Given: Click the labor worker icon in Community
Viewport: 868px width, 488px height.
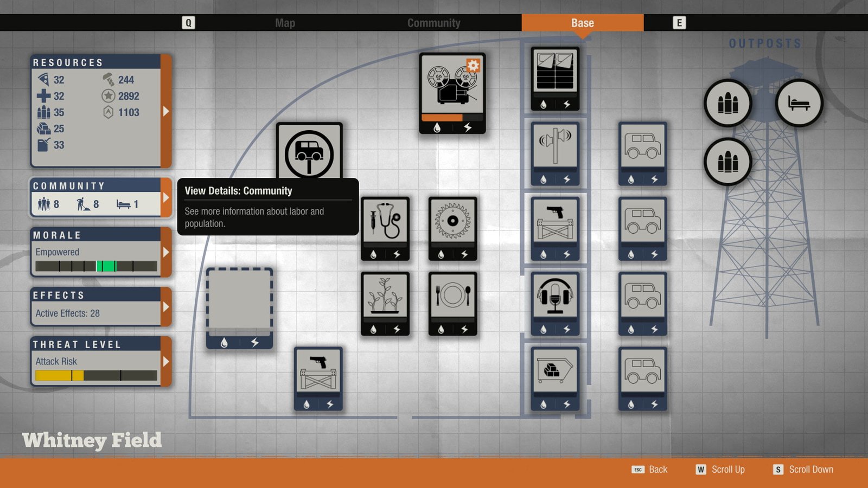Looking at the screenshot, I should coord(83,204).
